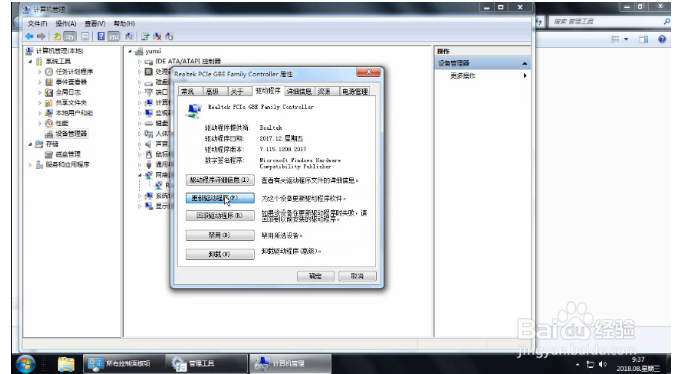Expand the IDE ATA/ATAPI 控制器 node arrow
675x374 pixels.
(139, 62)
